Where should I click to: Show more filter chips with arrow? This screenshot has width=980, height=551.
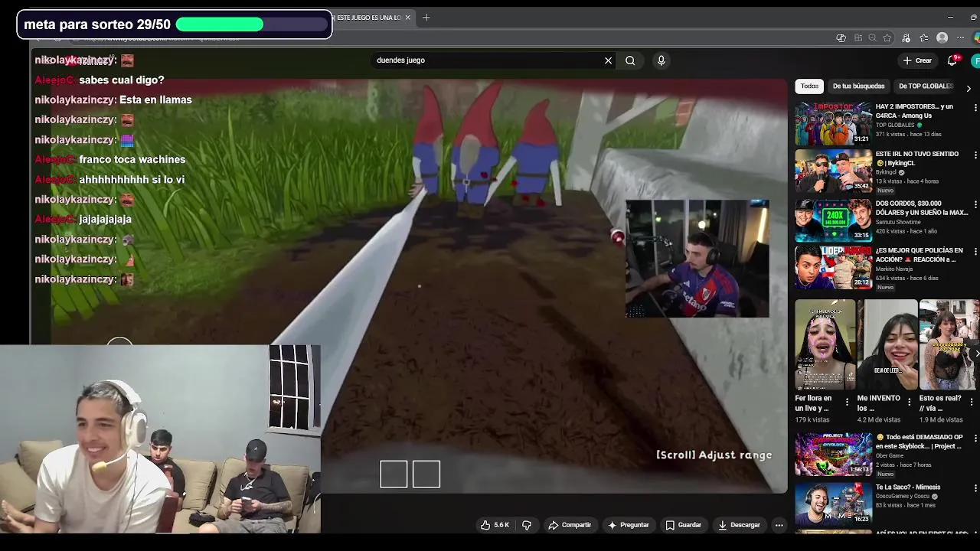click(x=969, y=89)
